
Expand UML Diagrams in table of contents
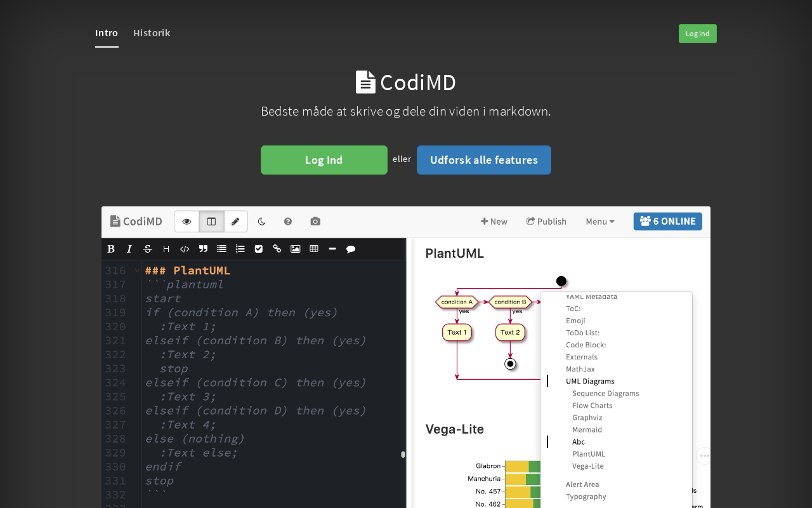tap(590, 381)
